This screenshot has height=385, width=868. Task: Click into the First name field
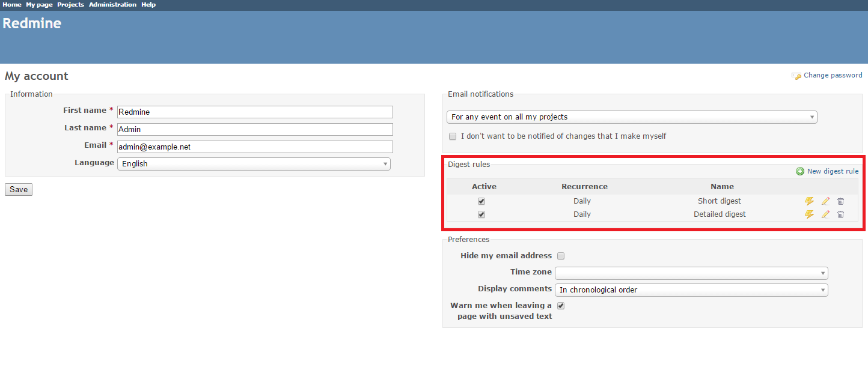coord(255,112)
